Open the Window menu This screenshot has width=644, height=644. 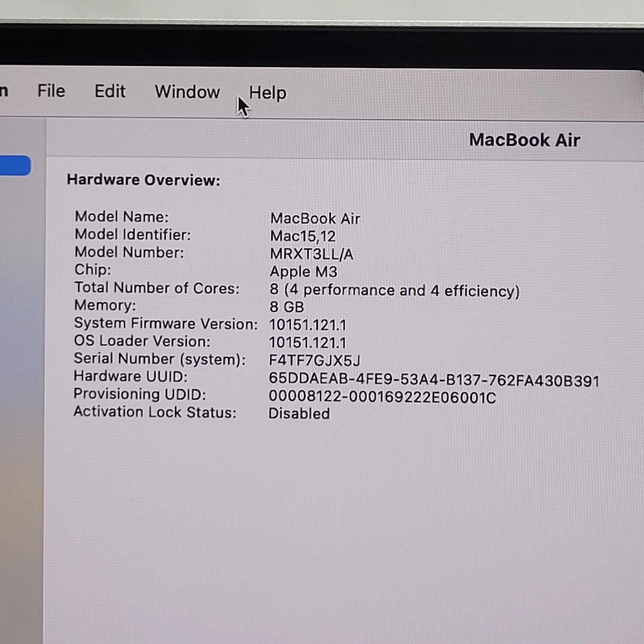click(x=187, y=92)
